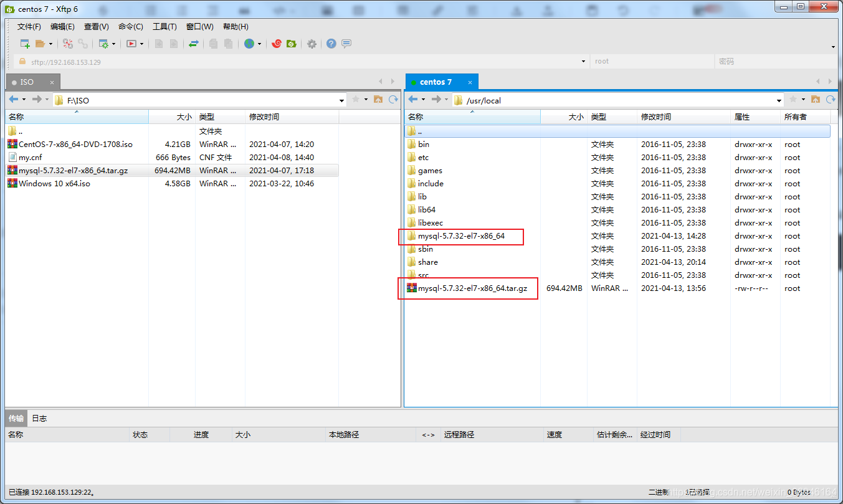This screenshot has height=504, width=843.
Task: Click the sftp host address field
Action: 302,62
